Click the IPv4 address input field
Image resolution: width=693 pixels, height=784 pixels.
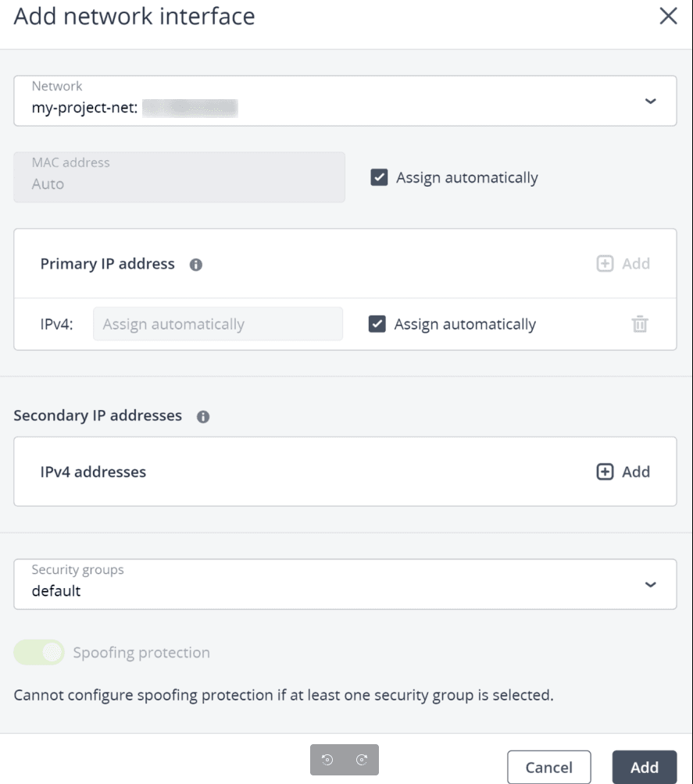tap(217, 324)
